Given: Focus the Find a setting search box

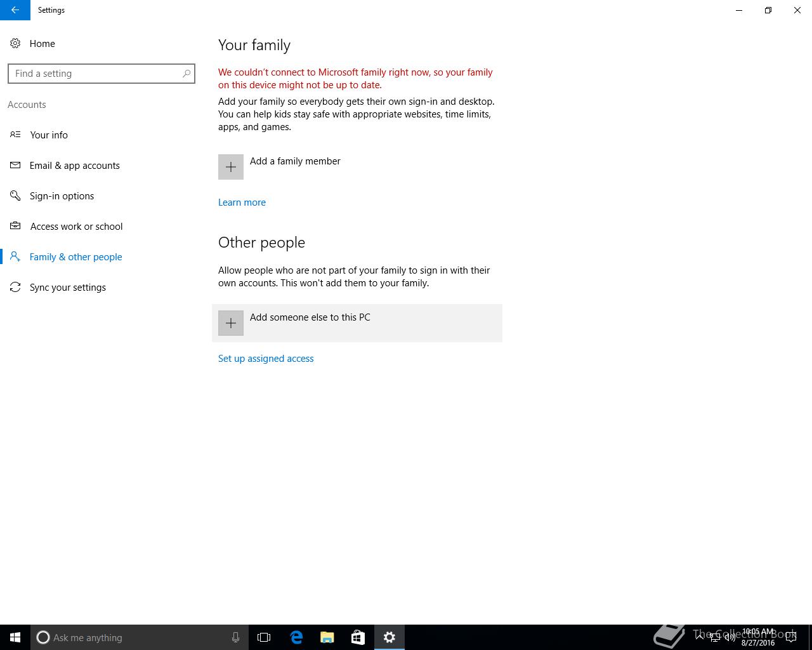Looking at the screenshot, I should coord(101,74).
